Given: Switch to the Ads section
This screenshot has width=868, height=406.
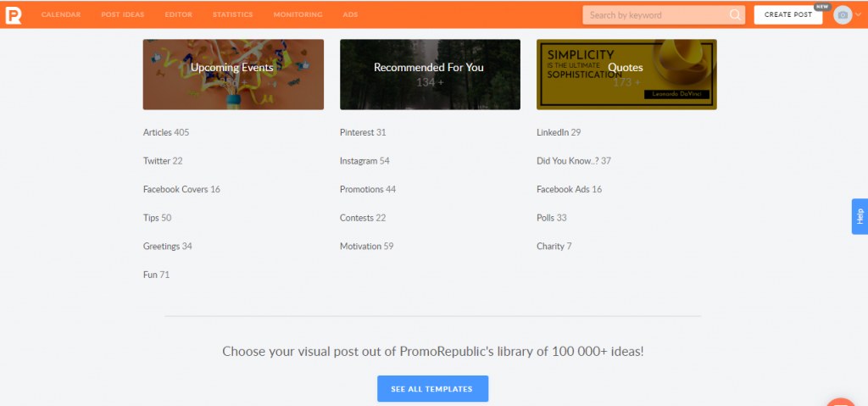Looking at the screenshot, I should coord(350,15).
